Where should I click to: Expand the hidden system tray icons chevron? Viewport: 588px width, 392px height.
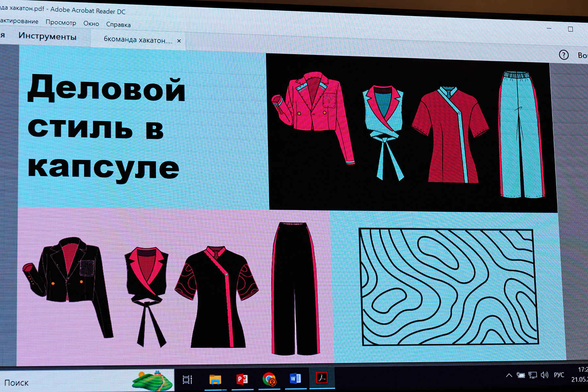509,375
